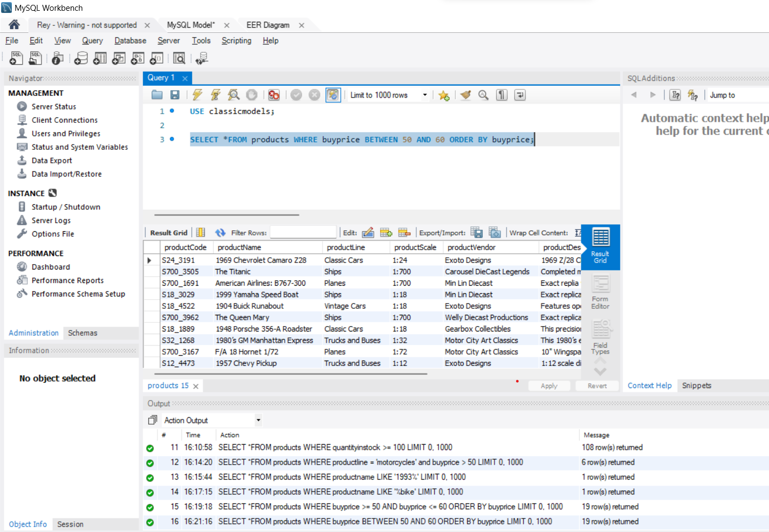Expand the Action Output dropdown

[x=258, y=420]
